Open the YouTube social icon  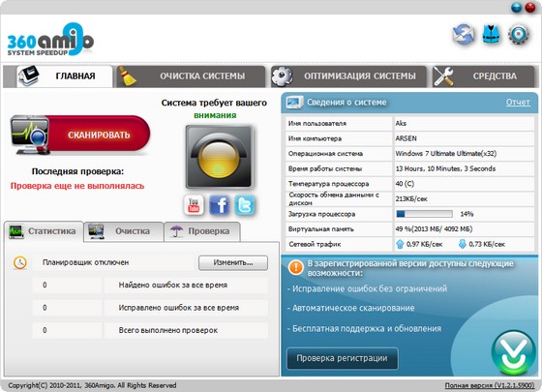(x=194, y=205)
